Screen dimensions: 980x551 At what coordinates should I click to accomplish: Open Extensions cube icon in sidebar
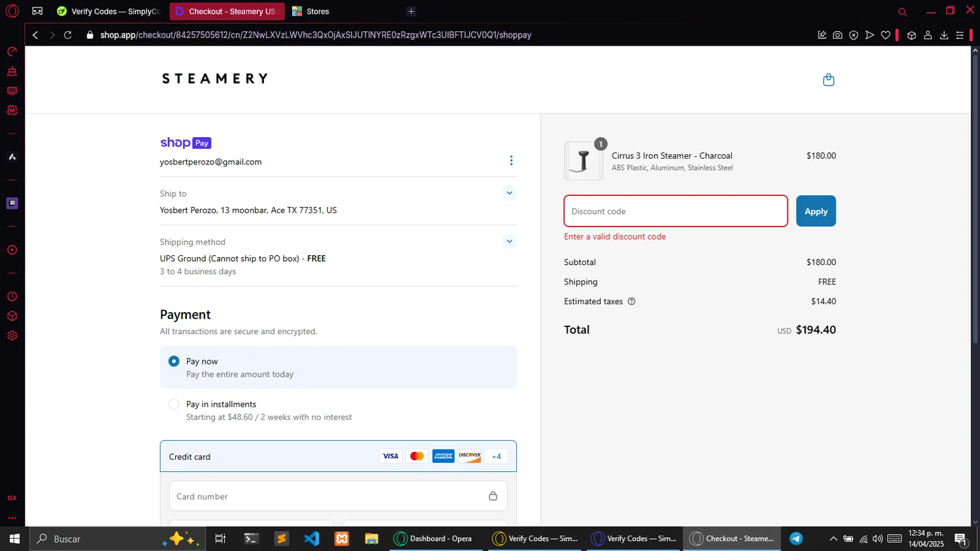coord(12,316)
